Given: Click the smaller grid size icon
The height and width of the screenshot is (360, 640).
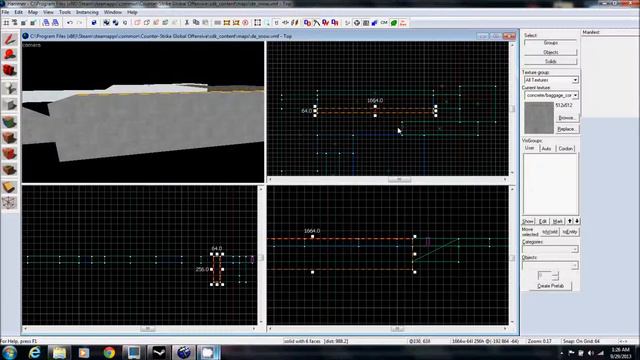Looking at the screenshot, I should click(24, 23).
